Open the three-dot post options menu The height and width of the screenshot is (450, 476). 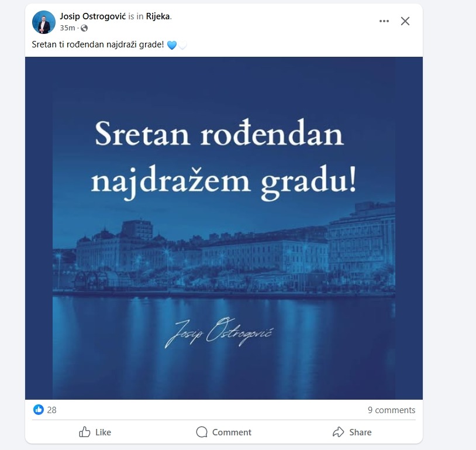pos(384,21)
